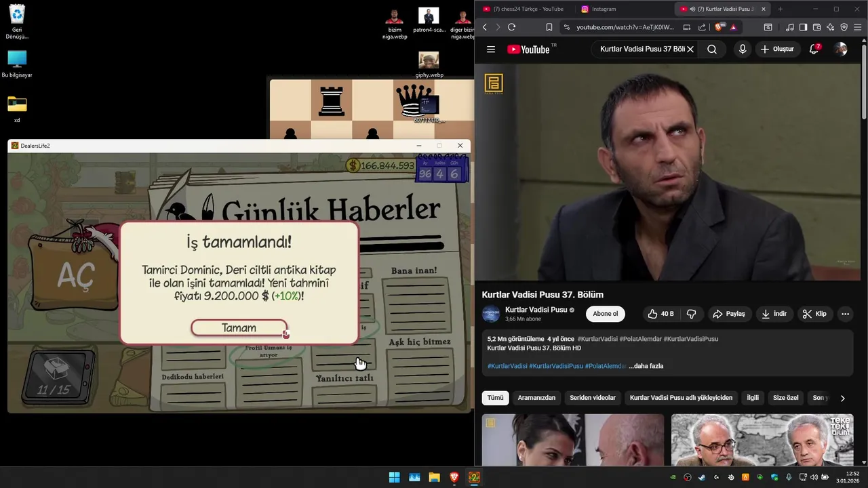Select the giphy.webp desktop file
This screenshot has height=488, width=868.
click(429, 65)
